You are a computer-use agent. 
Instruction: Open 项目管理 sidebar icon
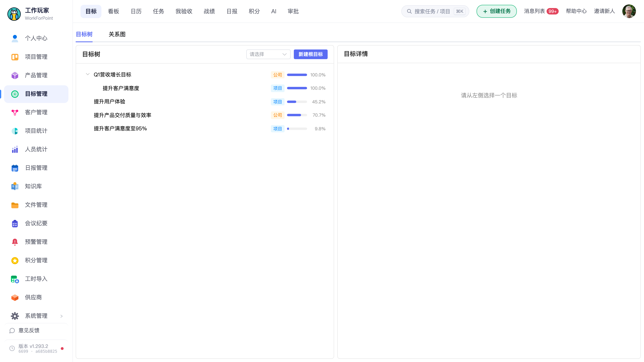point(15,57)
